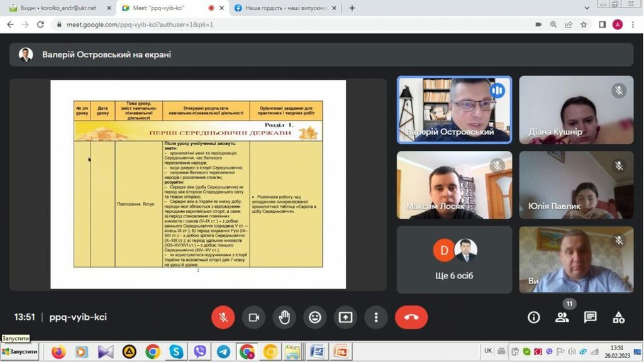Open the three-dot more options menu
The height and width of the screenshot is (362, 644).
[376, 317]
